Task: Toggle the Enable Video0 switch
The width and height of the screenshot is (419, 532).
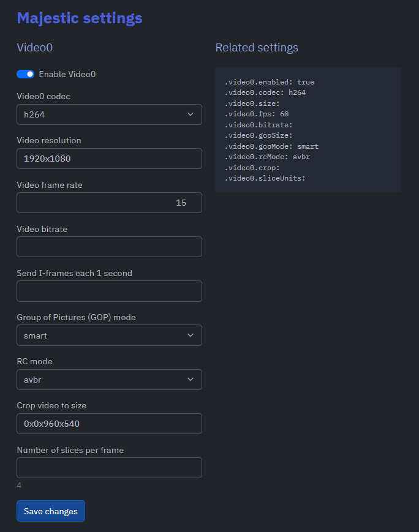Action: (x=25, y=74)
